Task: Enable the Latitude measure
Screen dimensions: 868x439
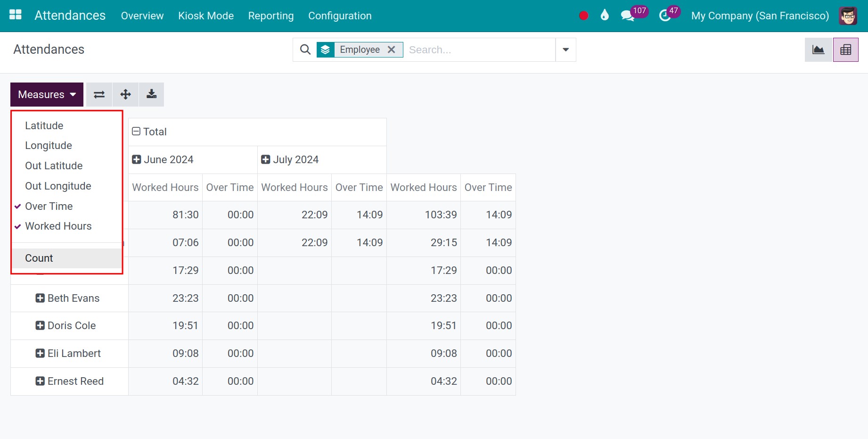Action: 67,125
